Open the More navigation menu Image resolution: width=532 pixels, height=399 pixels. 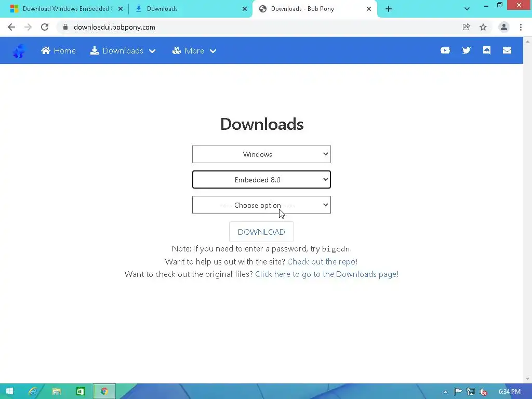click(x=194, y=50)
